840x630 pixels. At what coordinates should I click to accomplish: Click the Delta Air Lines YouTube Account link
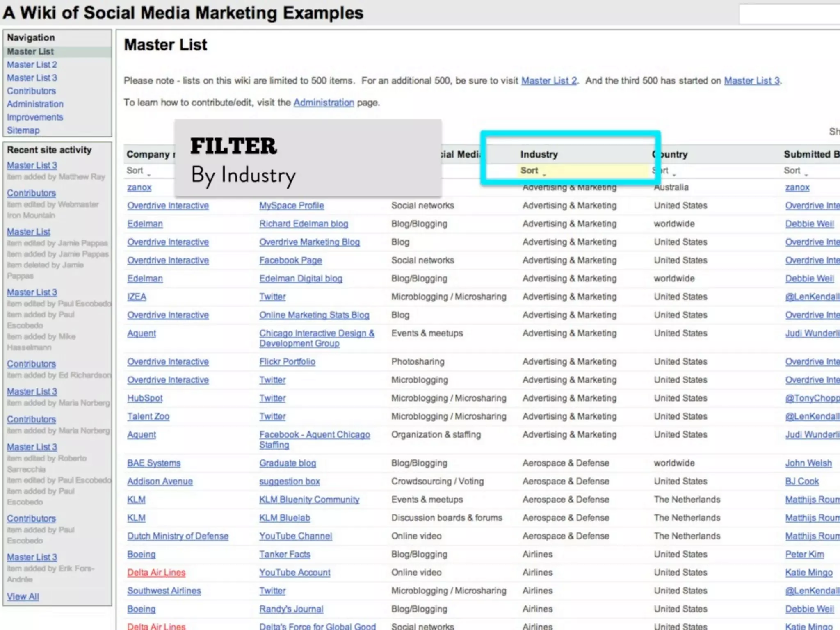click(294, 573)
